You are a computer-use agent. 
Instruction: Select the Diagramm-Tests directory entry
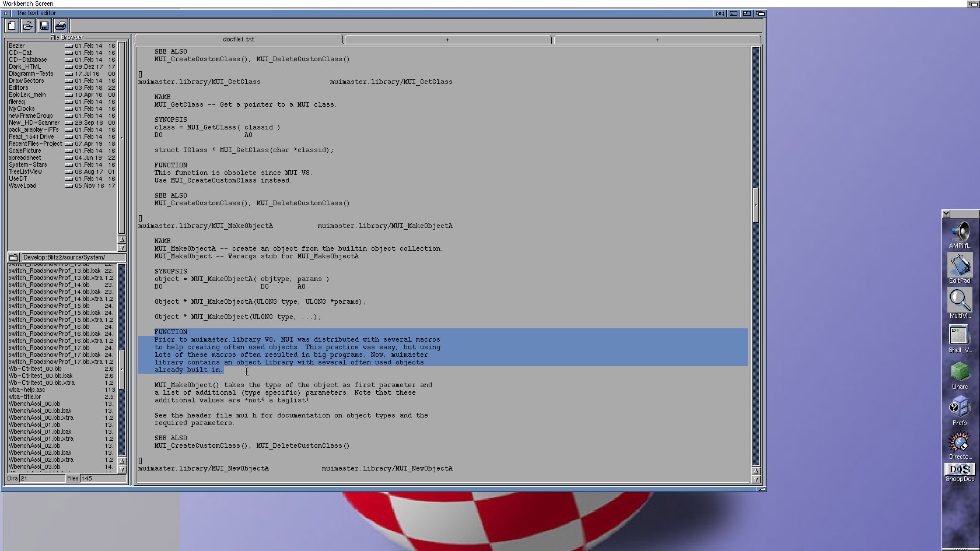point(31,74)
